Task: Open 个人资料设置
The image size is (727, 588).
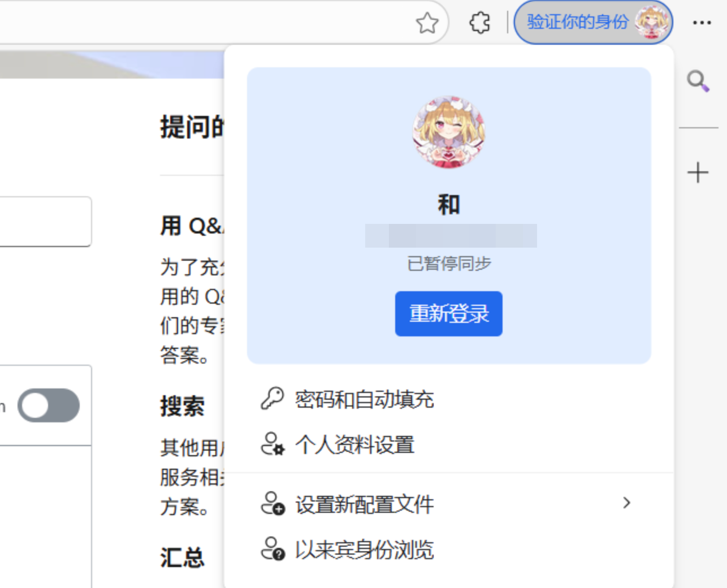Action: pyautogui.click(x=354, y=446)
